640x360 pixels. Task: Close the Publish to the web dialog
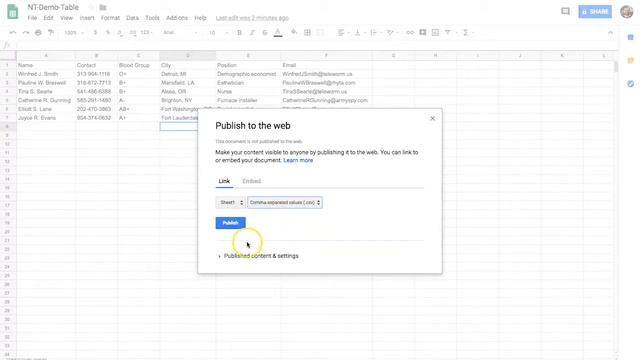(x=433, y=118)
